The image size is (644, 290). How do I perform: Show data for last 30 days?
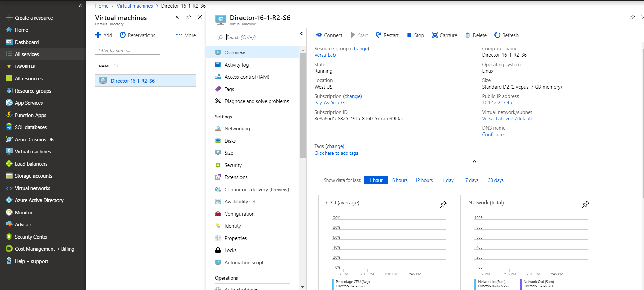point(496,180)
